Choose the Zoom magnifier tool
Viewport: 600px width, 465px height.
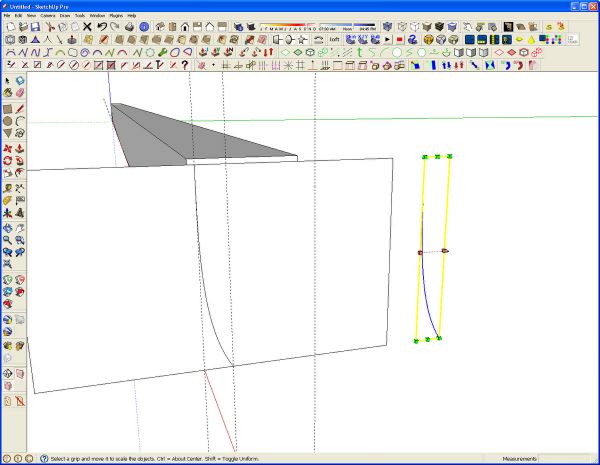7,240
